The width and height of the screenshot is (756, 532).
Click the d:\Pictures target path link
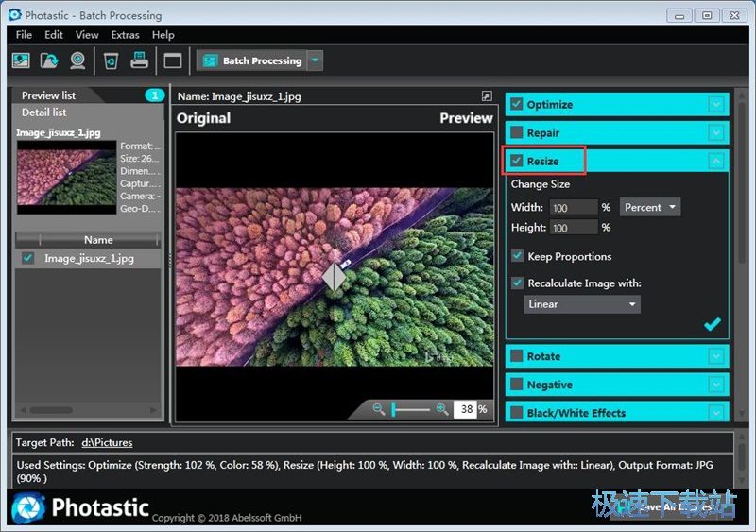pyautogui.click(x=107, y=442)
